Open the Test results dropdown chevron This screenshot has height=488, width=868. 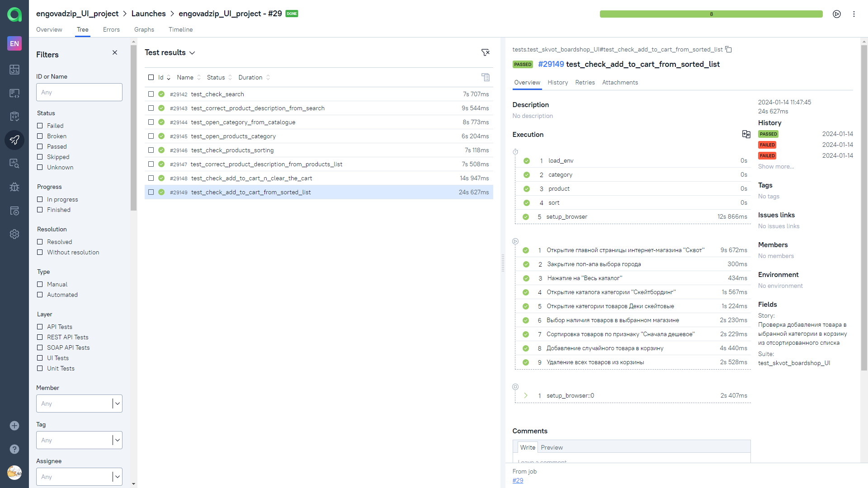point(192,53)
